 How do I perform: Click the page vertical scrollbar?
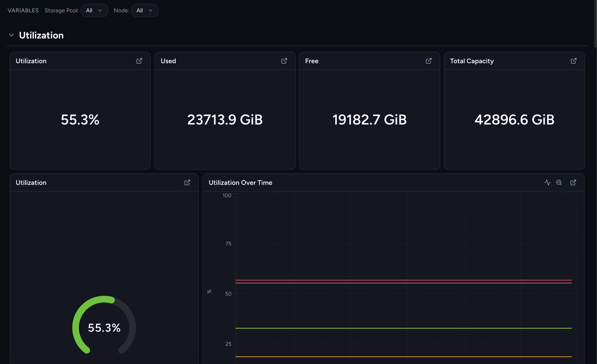pyautogui.click(x=595, y=24)
